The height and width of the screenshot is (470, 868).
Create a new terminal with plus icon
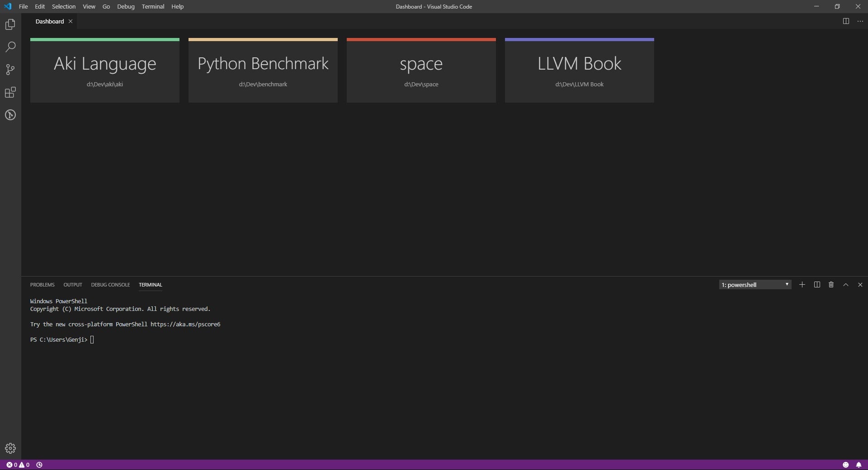coord(802,285)
